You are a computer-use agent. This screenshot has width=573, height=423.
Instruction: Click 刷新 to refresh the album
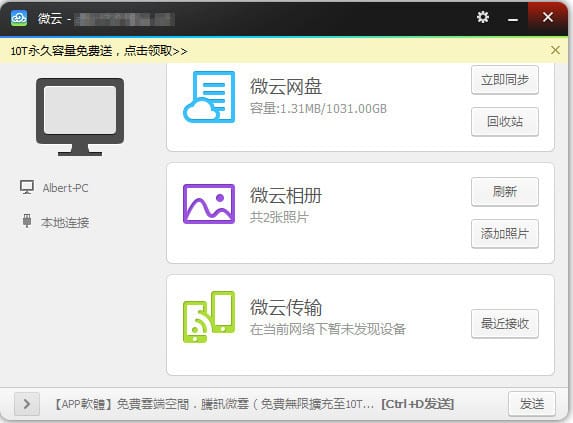click(x=505, y=192)
